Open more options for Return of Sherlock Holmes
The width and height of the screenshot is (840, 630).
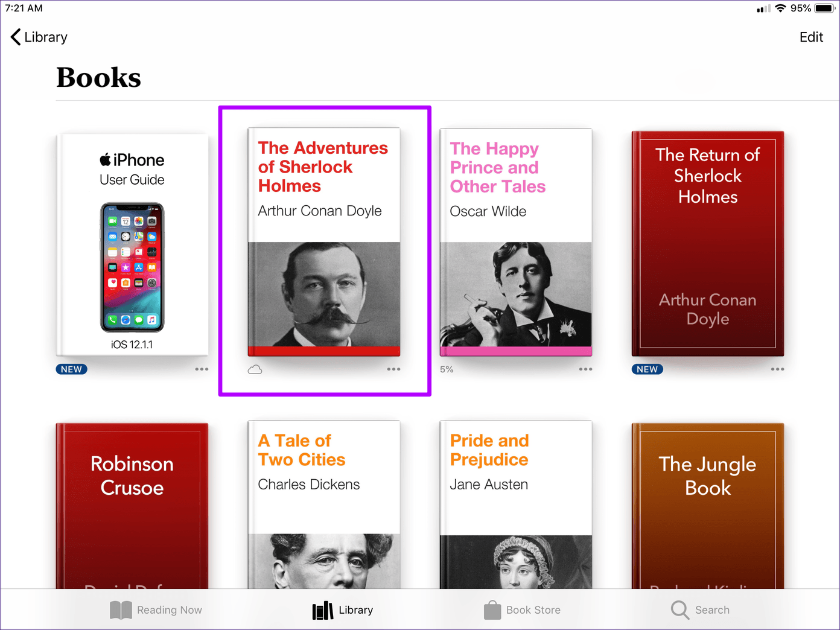[777, 369]
